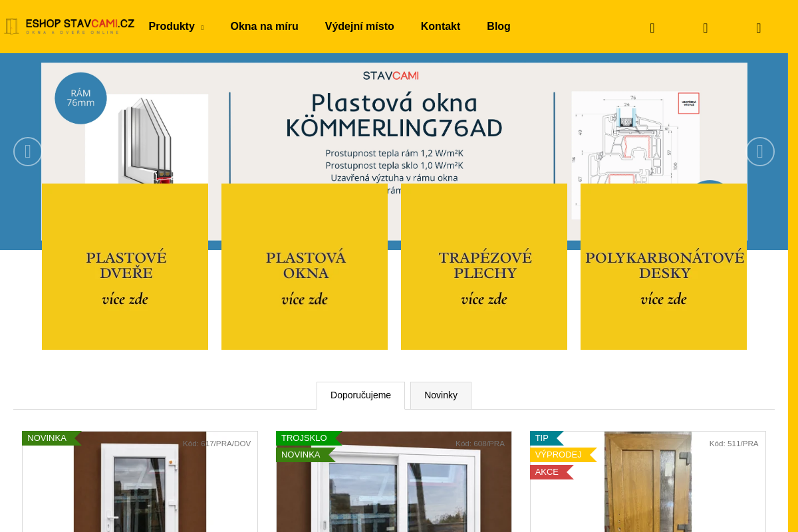The width and height of the screenshot is (798, 532).
Task: Click the middle header icon
Action: tap(706, 28)
